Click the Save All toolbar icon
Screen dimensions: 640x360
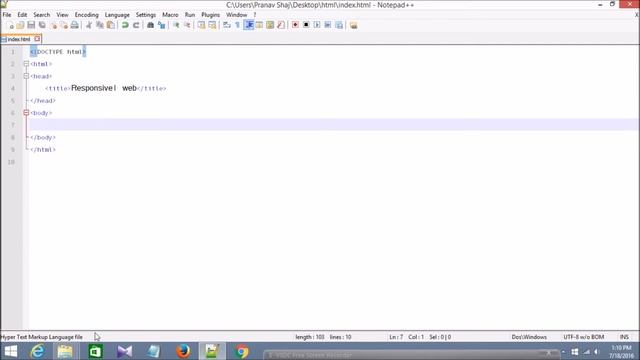(x=42, y=25)
